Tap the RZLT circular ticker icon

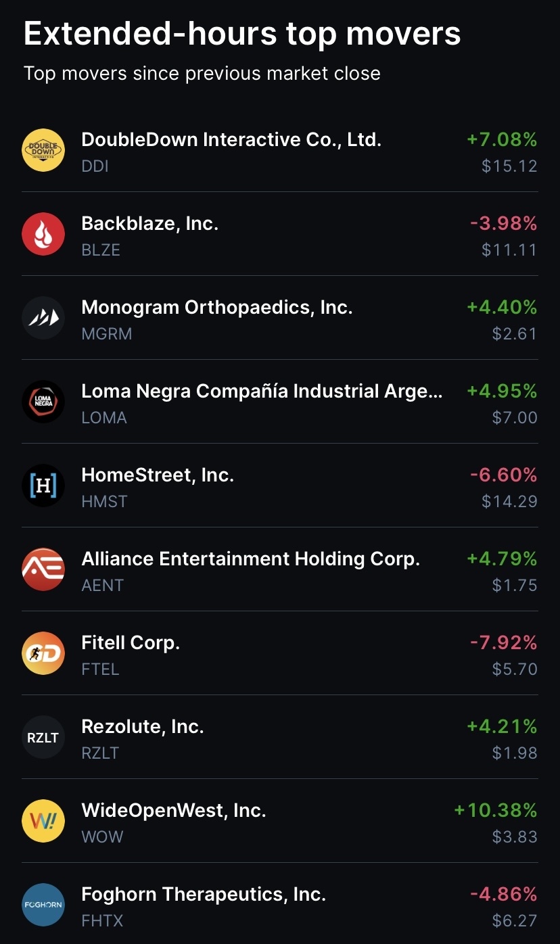pos(43,737)
